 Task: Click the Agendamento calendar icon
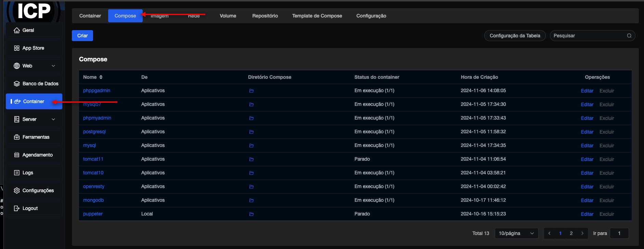16,155
